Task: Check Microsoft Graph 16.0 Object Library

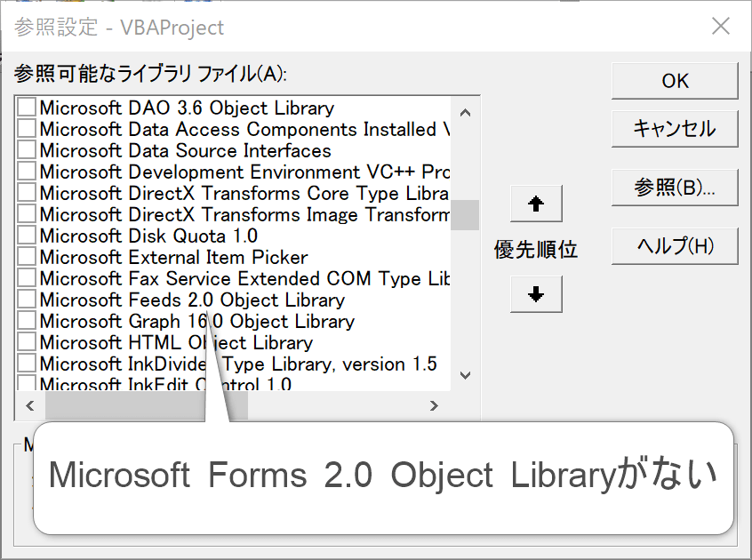Action: pyautogui.click(x=28, y=321)
